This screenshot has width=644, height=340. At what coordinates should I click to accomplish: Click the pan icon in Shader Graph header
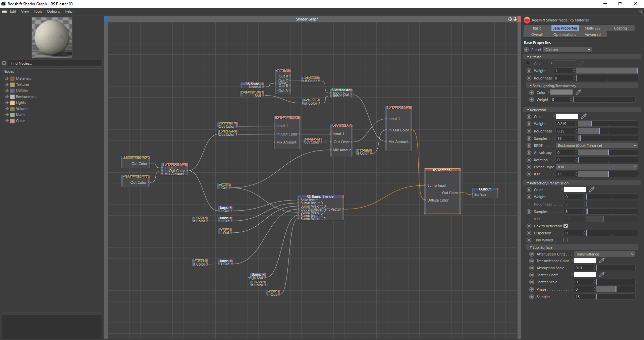510,19
